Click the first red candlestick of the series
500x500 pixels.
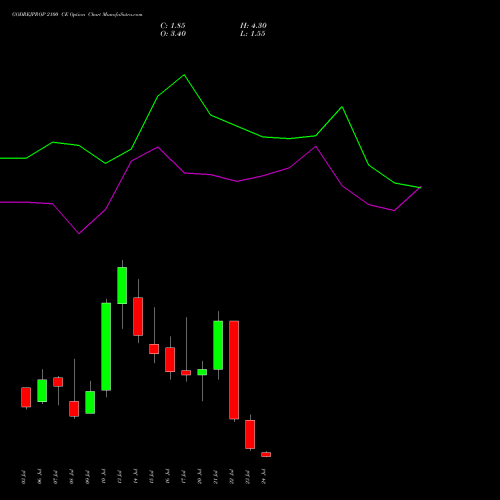click(x=26, y=397)
